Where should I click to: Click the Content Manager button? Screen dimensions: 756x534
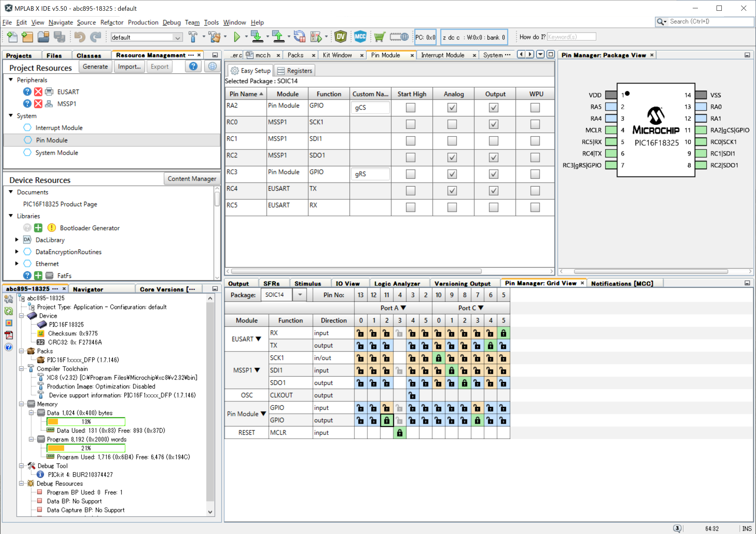(192, 179)
